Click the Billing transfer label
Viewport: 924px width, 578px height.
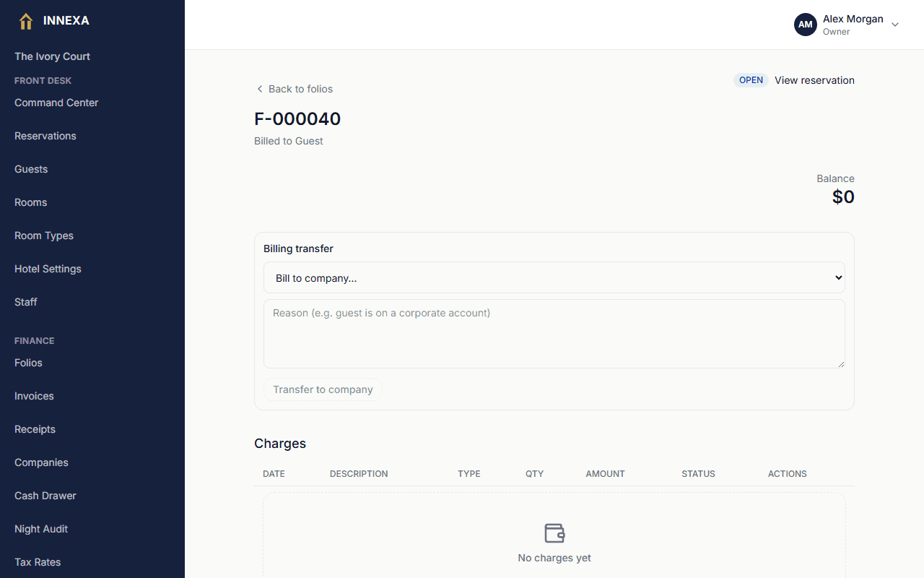point(298,249)
